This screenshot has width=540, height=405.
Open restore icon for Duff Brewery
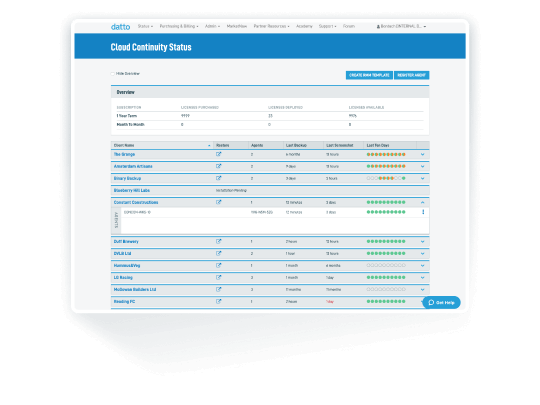point(218,241)
